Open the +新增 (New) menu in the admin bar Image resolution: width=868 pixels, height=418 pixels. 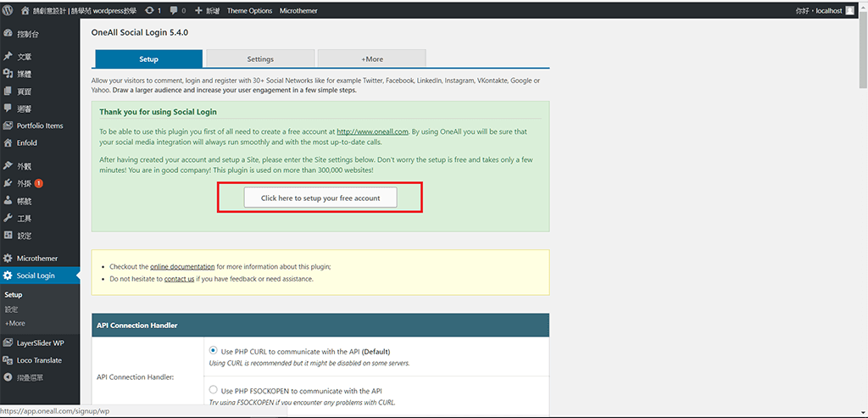(207, 10)
